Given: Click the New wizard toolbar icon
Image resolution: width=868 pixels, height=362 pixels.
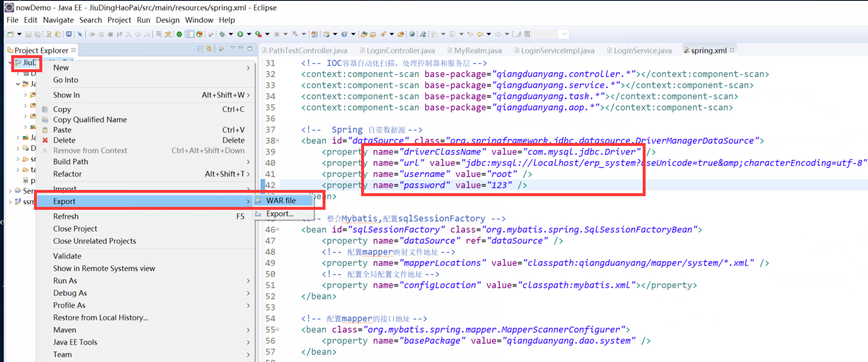Looking at the screenshot, I should point(10,34).
